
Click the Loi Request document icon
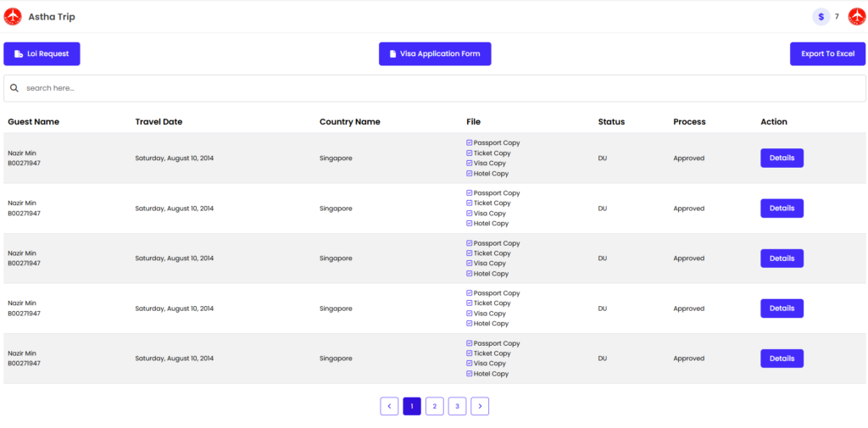click(19, 54)
